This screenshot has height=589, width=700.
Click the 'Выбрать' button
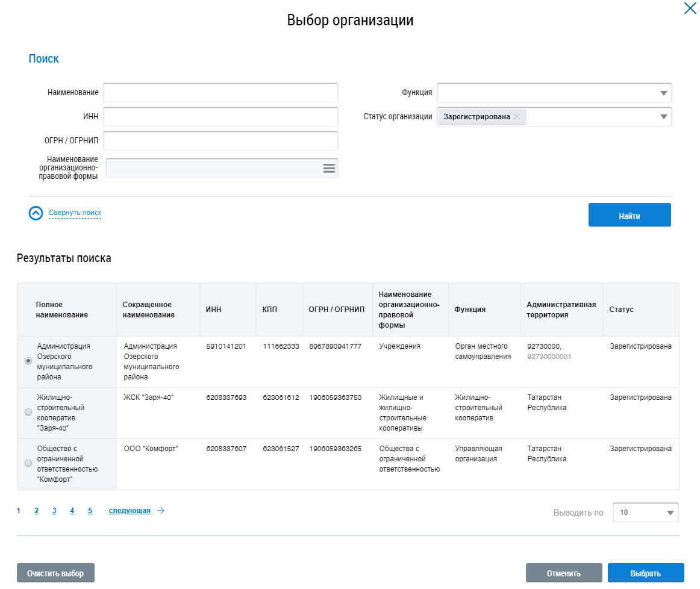(x=645, y=573)
